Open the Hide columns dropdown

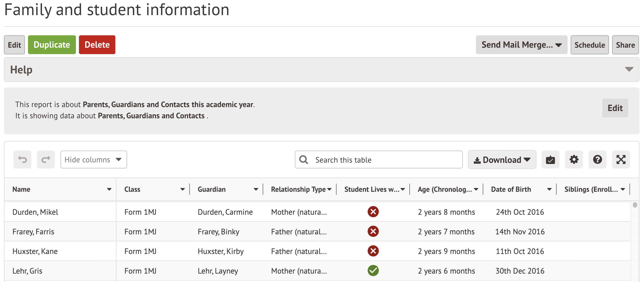(x=94, y=160)
